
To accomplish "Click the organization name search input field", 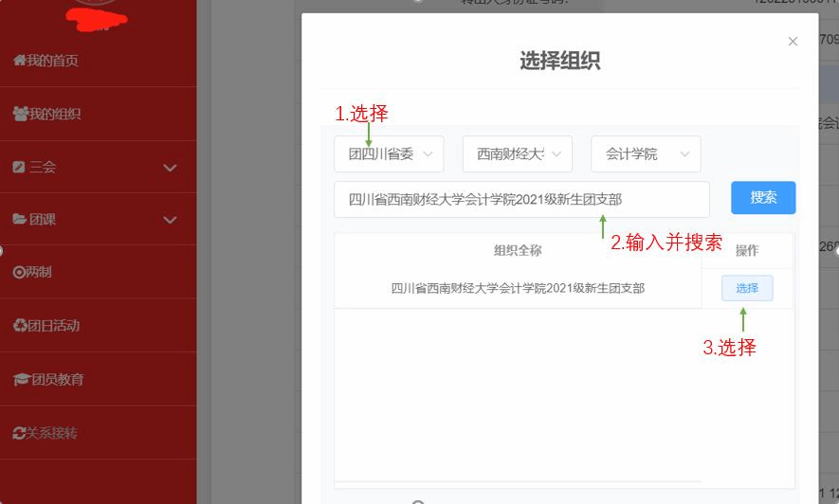I will [x=521, y=199].
